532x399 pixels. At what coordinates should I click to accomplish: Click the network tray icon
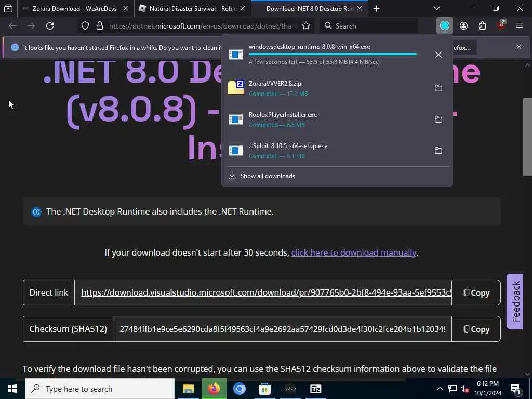[x=453, y=389]
